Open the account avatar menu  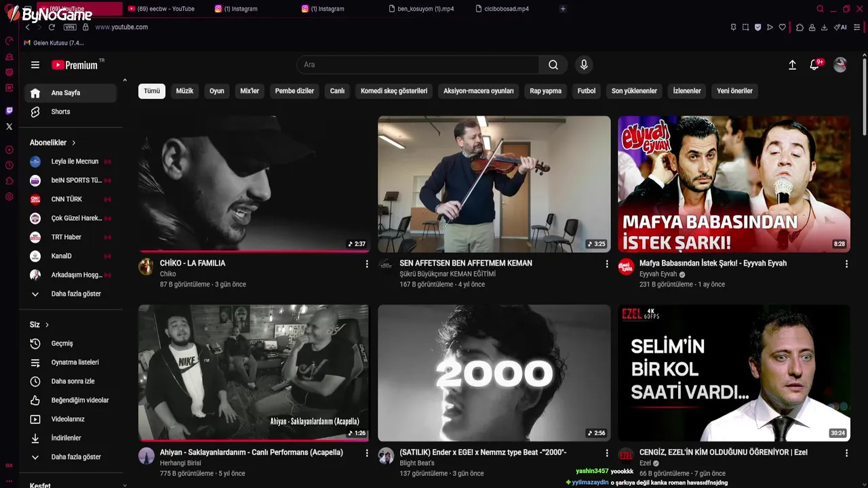tap(840, 65)
